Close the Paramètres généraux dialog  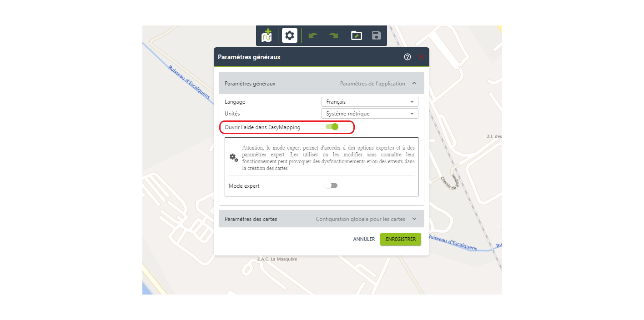tap(421, 57)
